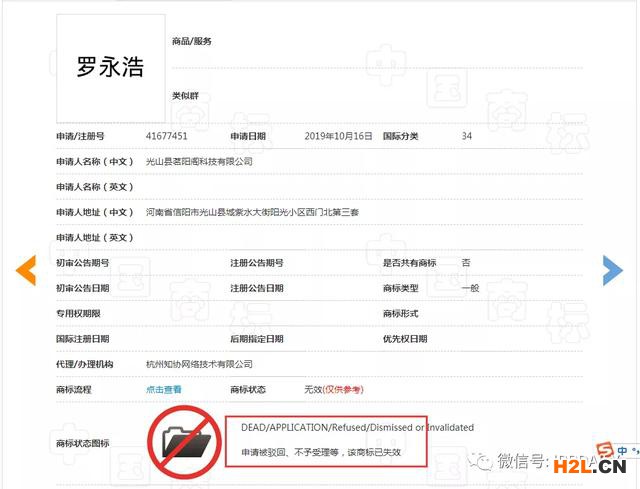This screenshot has height=489, width=640.
Task: Open 点击查看 trademark process link
Action: (164, 389)
